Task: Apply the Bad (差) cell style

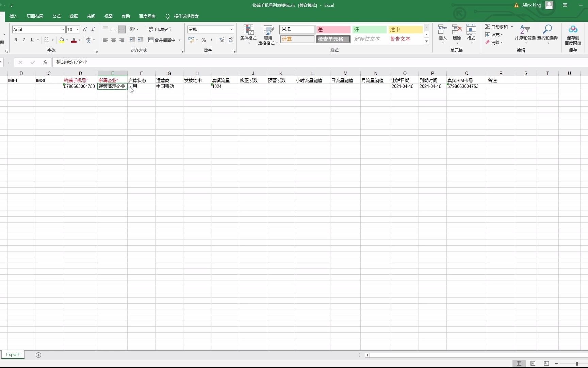Action: point(333,30)
